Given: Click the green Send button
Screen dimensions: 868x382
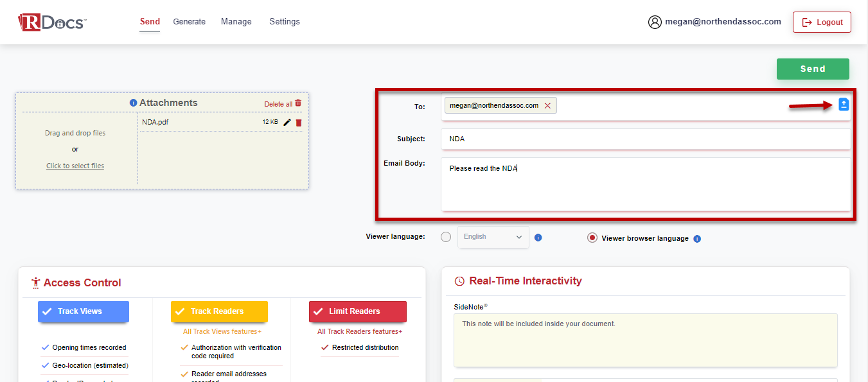Looking at the screenshot, I should [x=812, y=69].
